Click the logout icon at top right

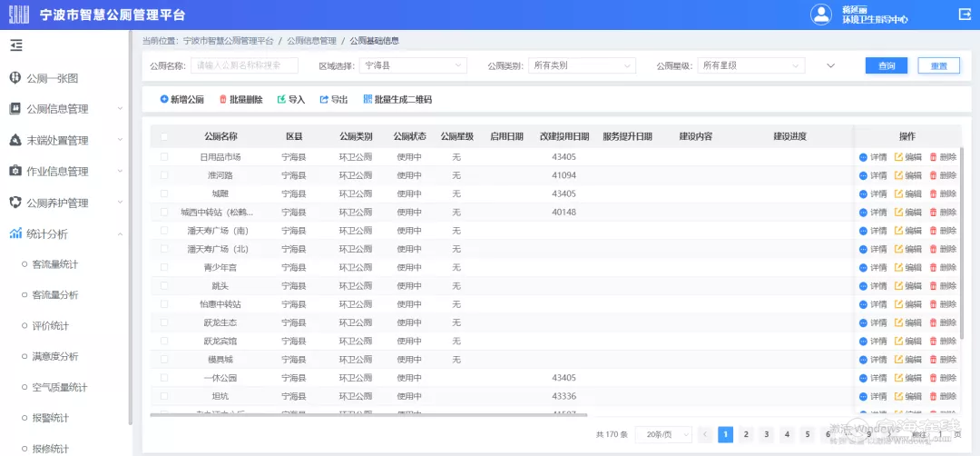tap(965, 15)
